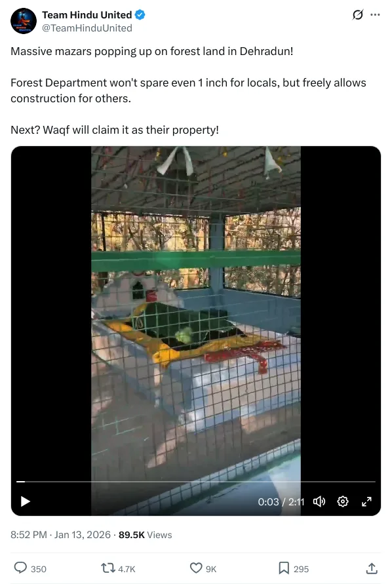Expand video to fullscreen
392x584 pixels.
(x=366, y=501)
